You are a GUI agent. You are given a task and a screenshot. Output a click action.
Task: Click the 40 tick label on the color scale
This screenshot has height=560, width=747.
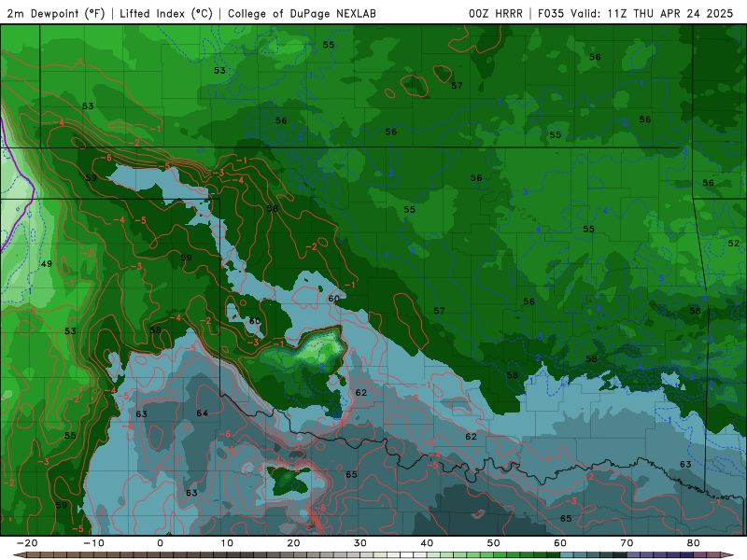(427, 543)
